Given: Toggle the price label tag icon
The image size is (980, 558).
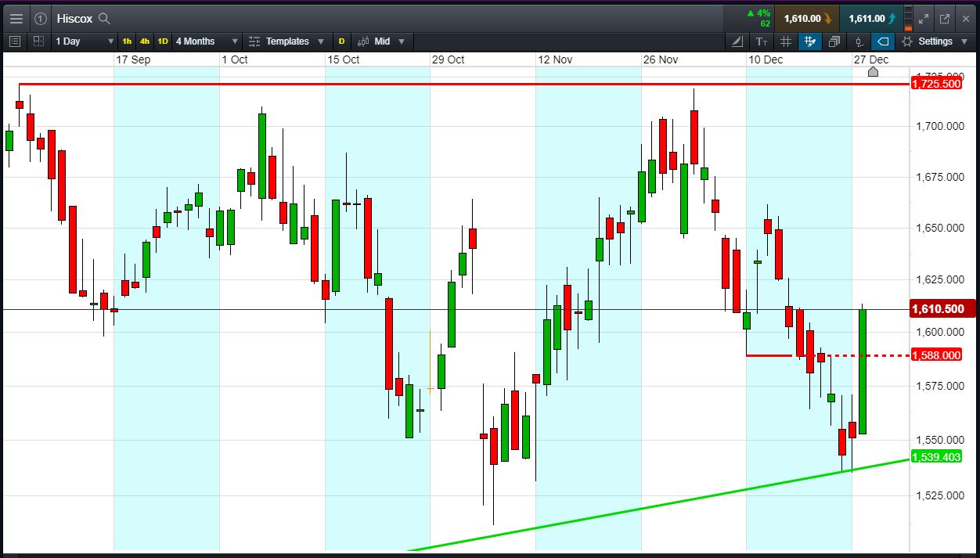Looking at the screenshot, I should pos(883,41).
